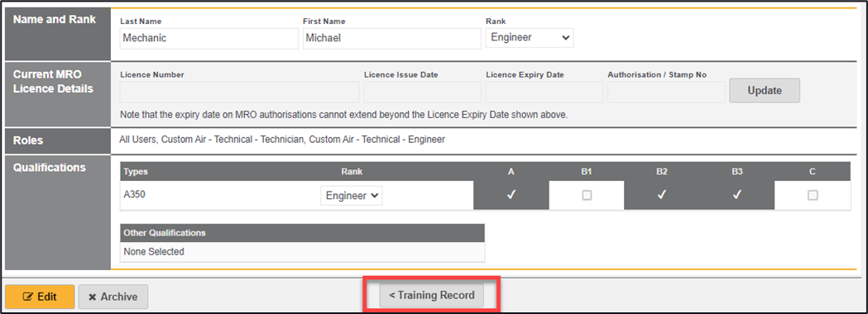The height and width of the screenshot is (314, 868).
Task: Focus the Licence Number field
Action: [240, 92]
